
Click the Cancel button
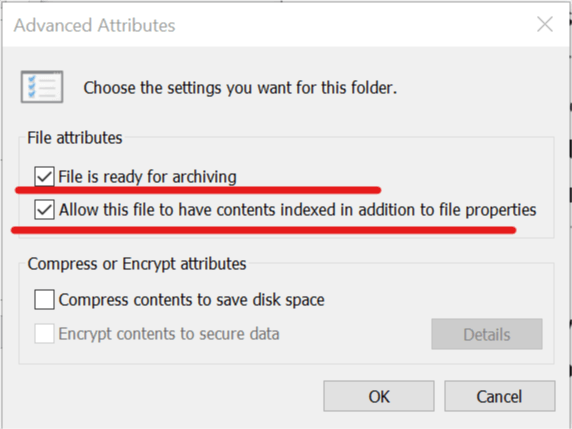499,396
